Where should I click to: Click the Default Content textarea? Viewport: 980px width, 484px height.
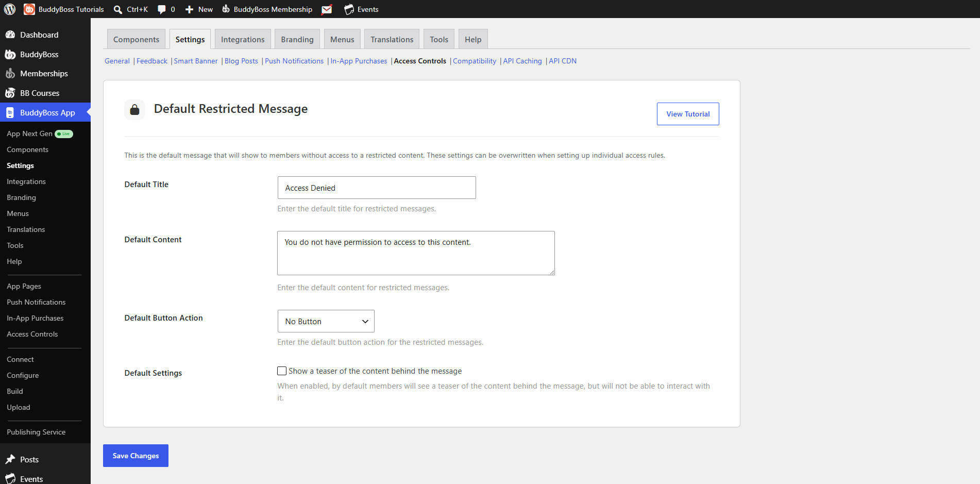[x=416, y=253]
